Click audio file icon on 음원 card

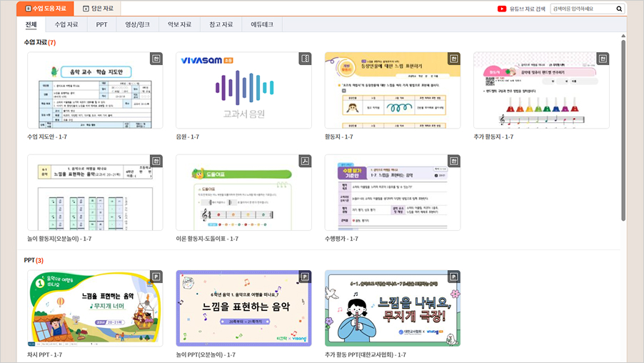(x=305, y=59)
